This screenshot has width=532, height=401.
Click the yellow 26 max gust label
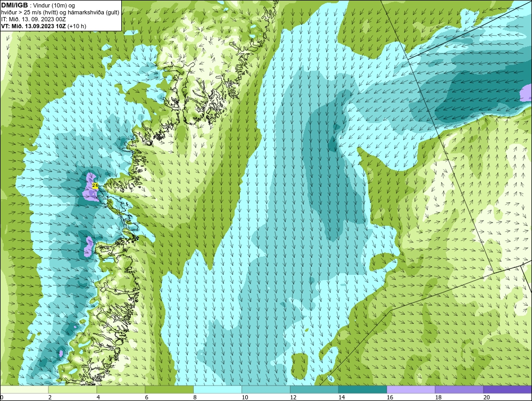pos(95,185)
